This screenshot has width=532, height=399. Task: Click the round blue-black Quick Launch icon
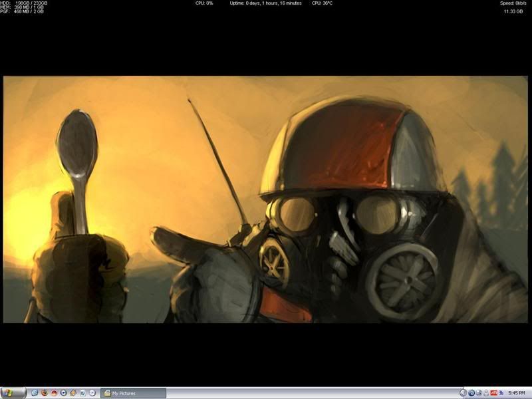coord(63,393)
